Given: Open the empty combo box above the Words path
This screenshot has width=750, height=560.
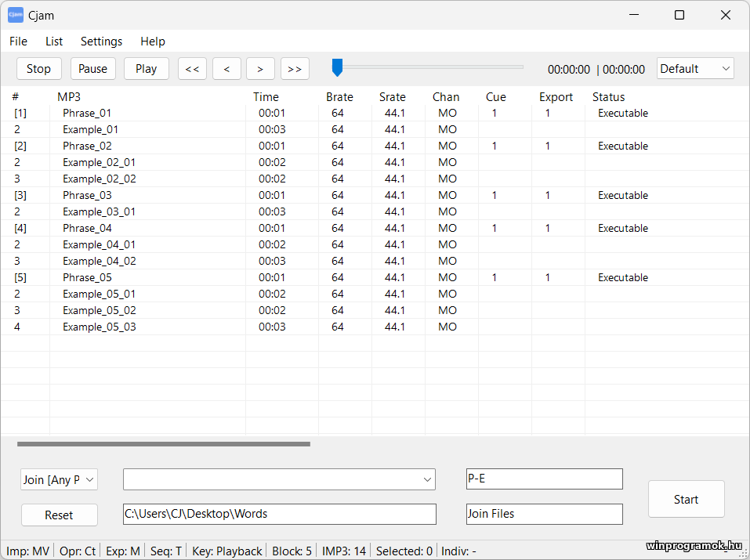Looking at the screenshot, I should pos(279,479).
